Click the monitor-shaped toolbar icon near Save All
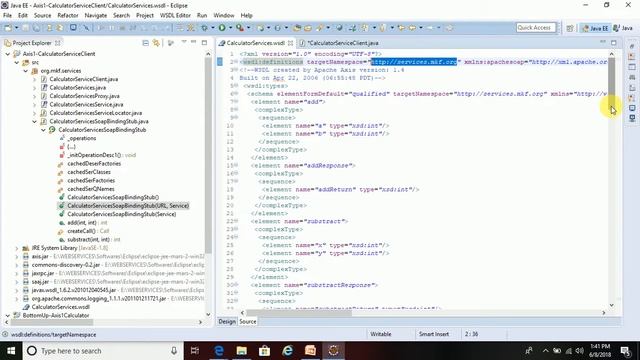The image size is (640, 360). point(73,28)
